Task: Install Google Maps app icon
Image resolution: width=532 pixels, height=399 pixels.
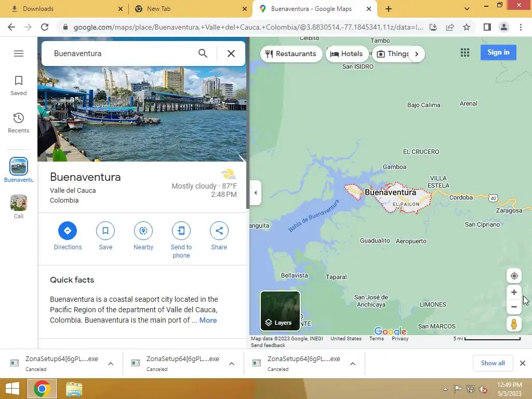Action: pyautogui.click(x=433, y=27)
